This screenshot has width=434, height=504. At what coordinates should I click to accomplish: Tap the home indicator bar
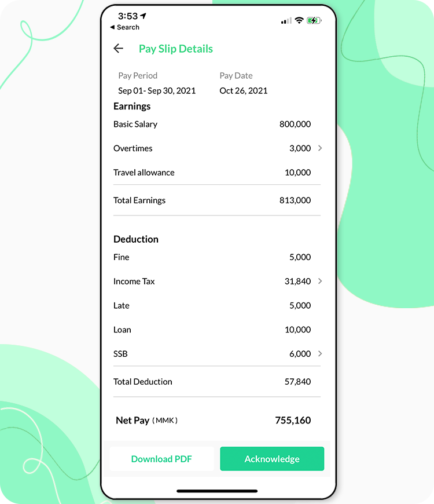217,491
